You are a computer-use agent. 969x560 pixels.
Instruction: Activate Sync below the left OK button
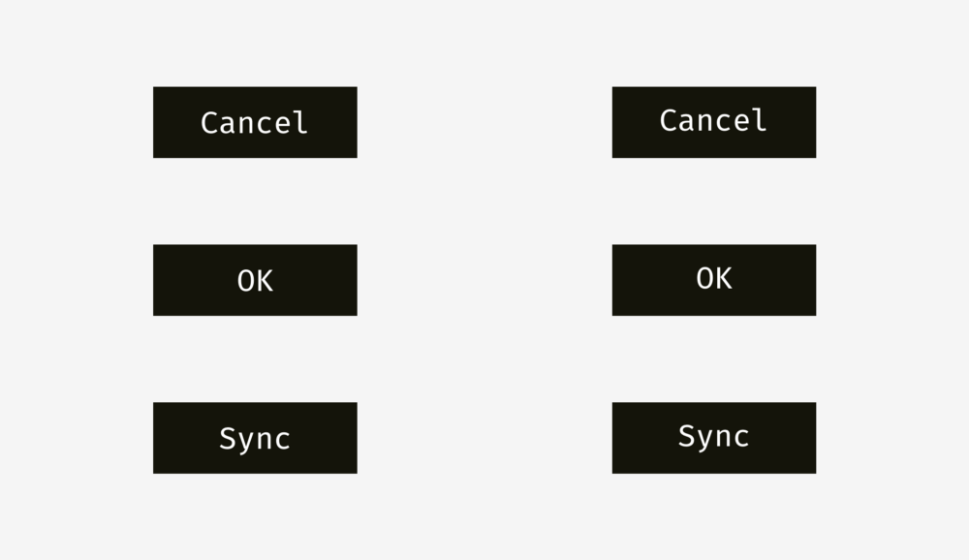pyautogui.click(x=255, y=438)
